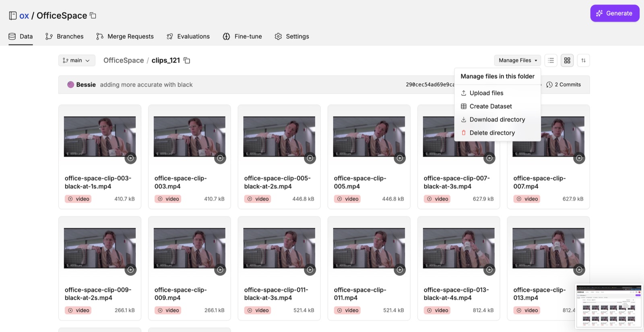Click the repository book icon beside ox

[x=13, y=16]
